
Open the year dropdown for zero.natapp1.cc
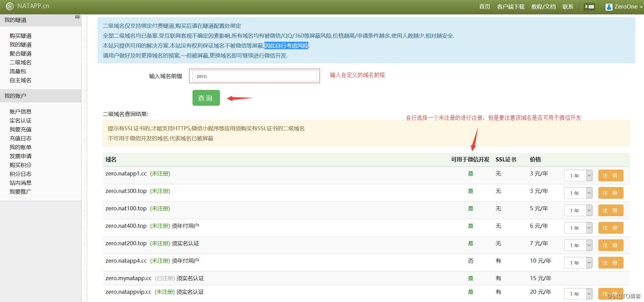pyautogui.click(x=578, y=175)
